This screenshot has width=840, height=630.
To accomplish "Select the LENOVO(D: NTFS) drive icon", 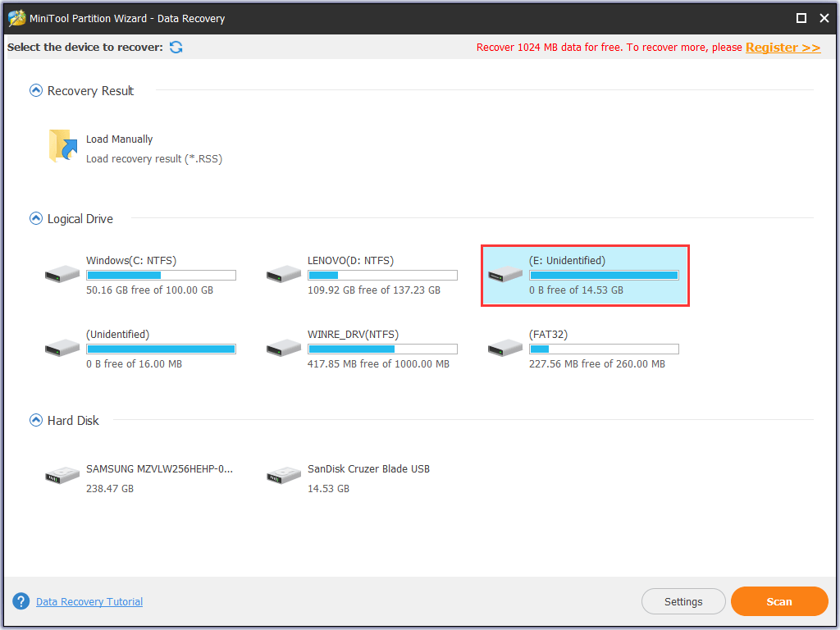I will [283, 274].
